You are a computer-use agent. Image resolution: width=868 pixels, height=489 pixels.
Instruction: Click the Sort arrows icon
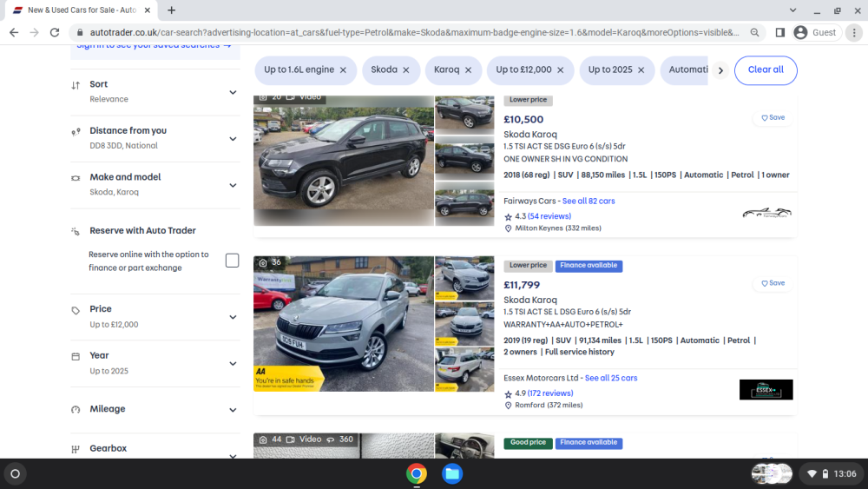coord(76,85)
